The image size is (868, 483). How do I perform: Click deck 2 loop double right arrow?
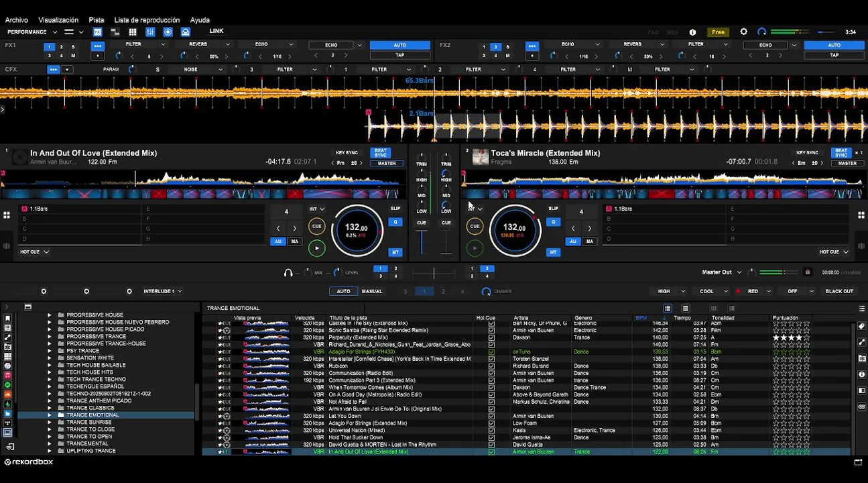click(x=589, y=229)
